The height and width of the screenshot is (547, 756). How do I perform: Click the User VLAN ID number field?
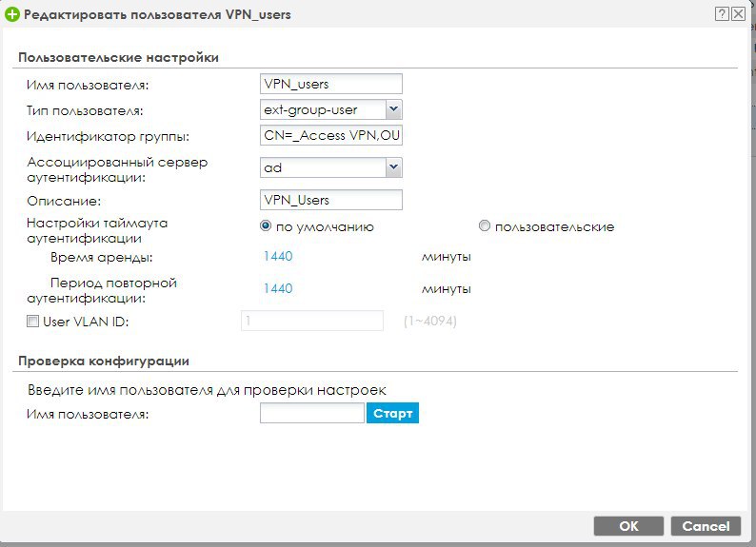click(x=311, y=322)
